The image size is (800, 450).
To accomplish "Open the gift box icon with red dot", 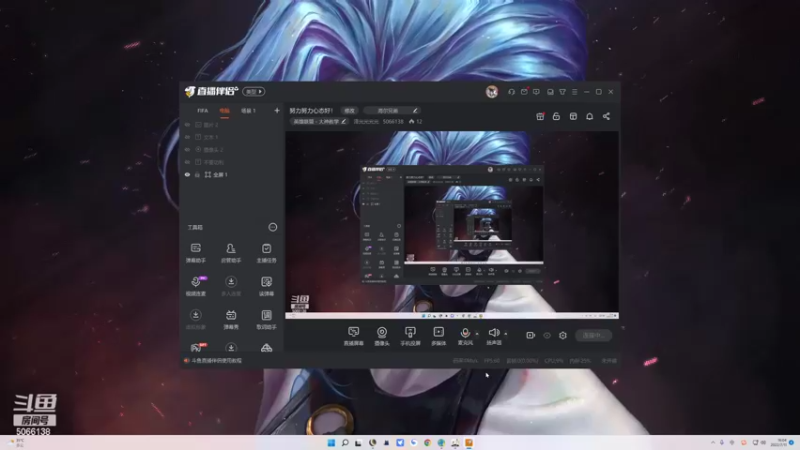I will point(540,116).
